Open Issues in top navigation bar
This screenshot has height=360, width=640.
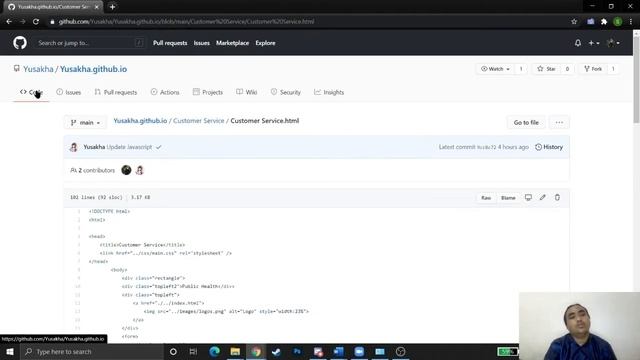202,43
